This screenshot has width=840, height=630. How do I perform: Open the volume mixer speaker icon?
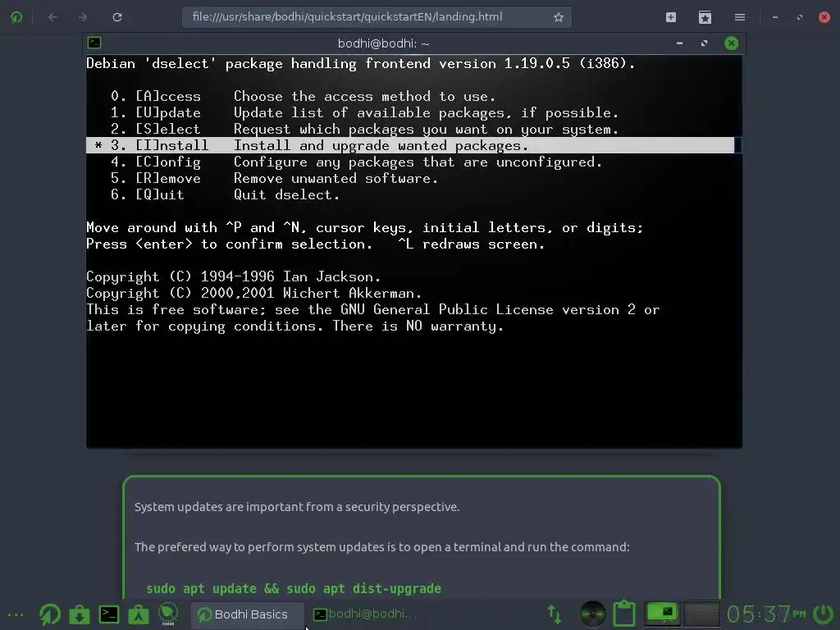coord(592,614)
